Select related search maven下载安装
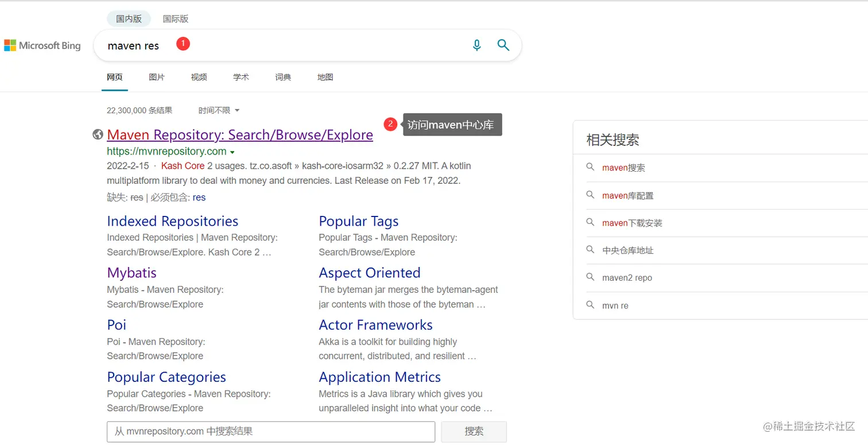 click(632, 223)
